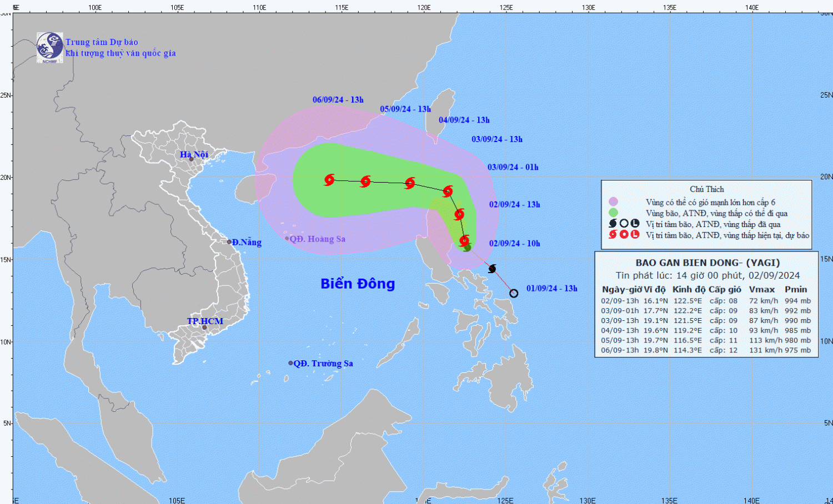This screenshot has width=833, height=504.
Task: Click the QĐ. Trường Sa marker
Action: (290, 363)
